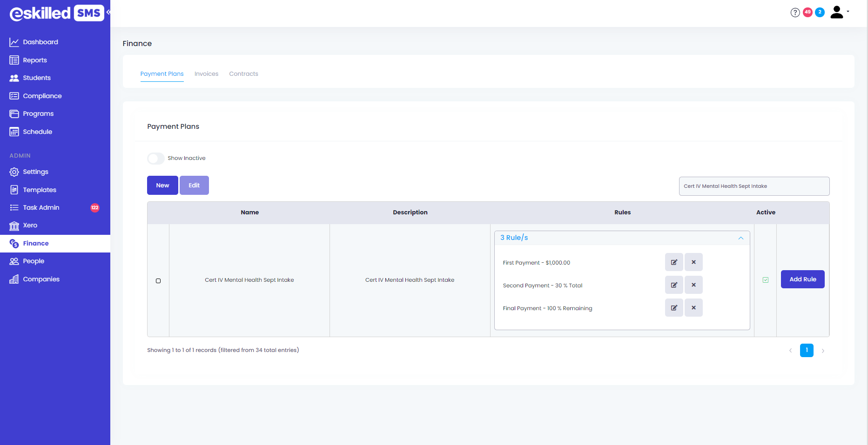Click the Compliance sidebar icon
Viewport: 868px width, 445px height.
point(14,96)
